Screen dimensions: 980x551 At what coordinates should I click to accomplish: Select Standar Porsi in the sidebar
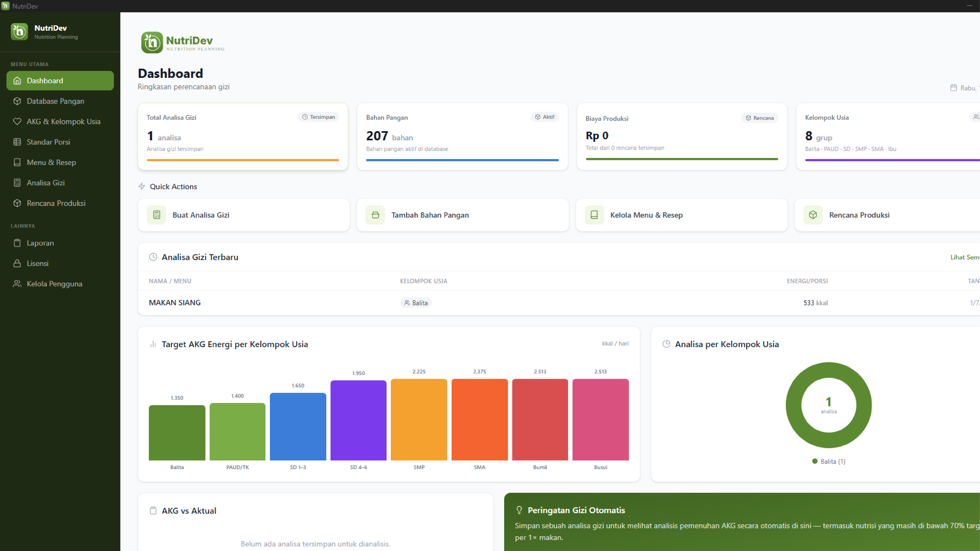pyautogui.click(x=60, y=142)
